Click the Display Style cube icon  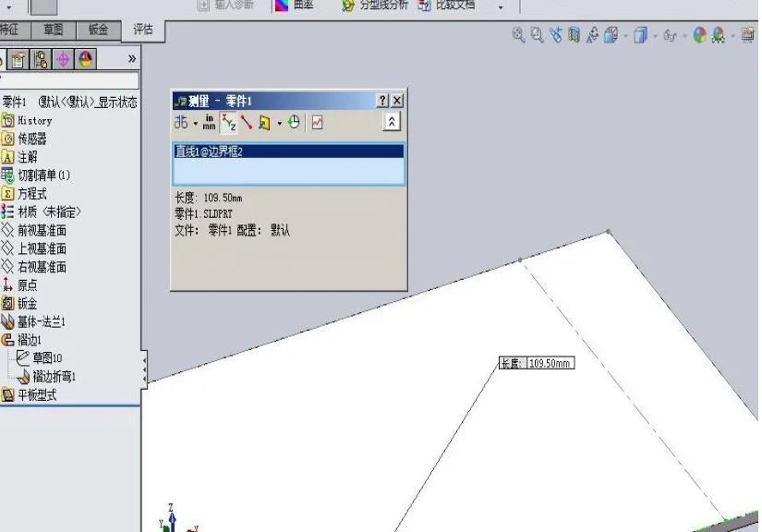(640, 35)
